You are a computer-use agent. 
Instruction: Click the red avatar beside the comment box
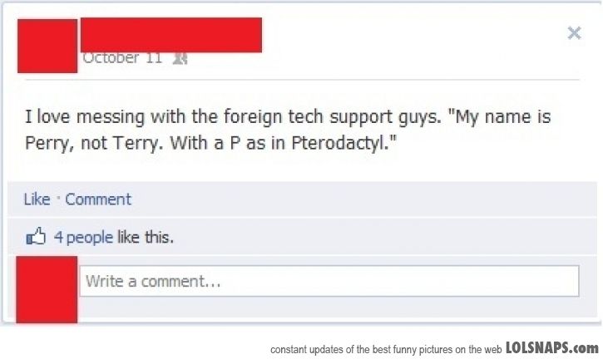[x=47, y=290]
